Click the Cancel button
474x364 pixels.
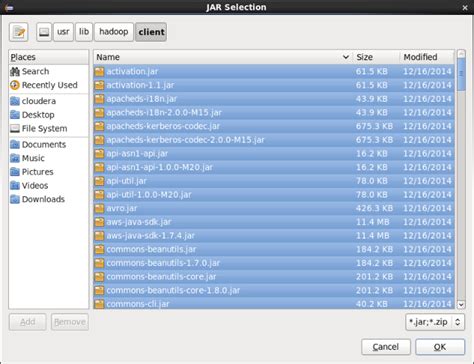pos(386,347)
